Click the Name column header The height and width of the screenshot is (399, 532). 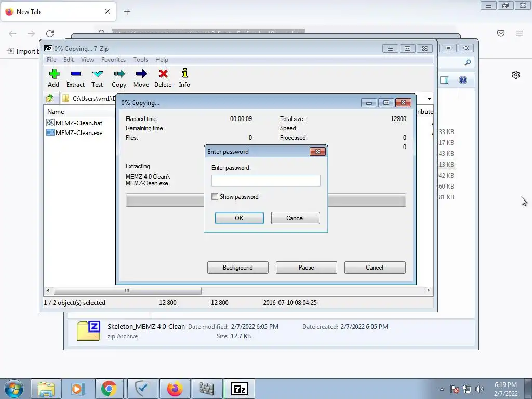tap(56, 112)
